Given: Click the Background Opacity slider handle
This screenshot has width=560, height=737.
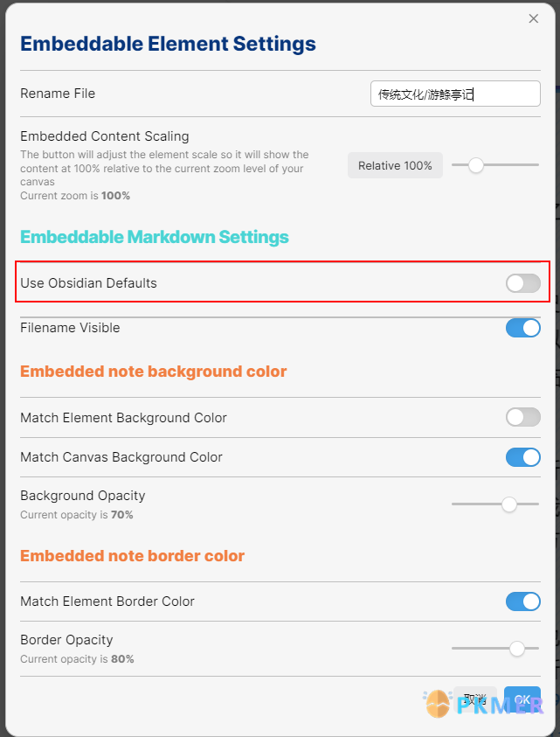Looking at the screenshot, I should point(509,504).
